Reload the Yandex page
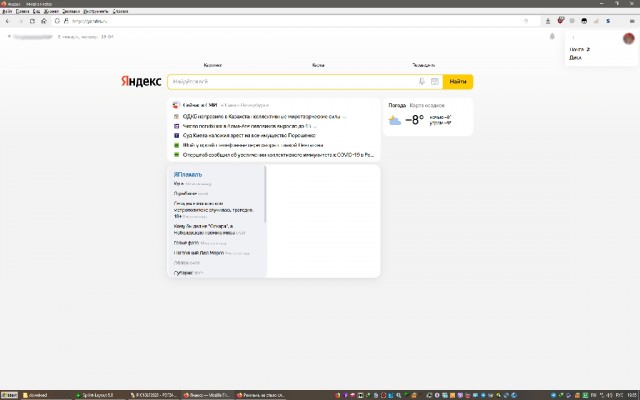Image resolution: width=640 pixels, height=400 pixels. point(32,21)
